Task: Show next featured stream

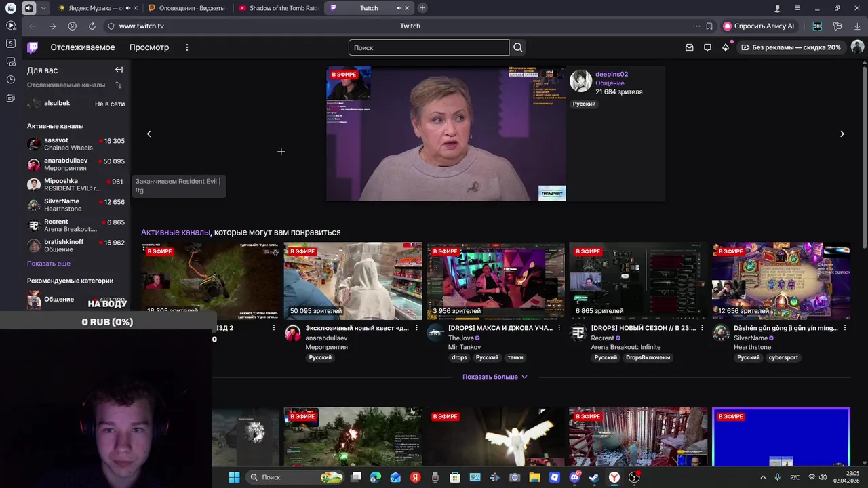Action: 842,134
